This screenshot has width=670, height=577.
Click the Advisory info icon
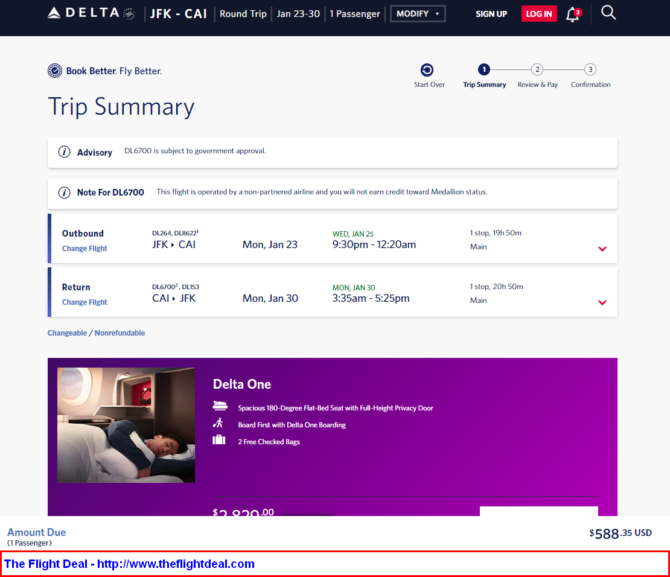(64, 152)
